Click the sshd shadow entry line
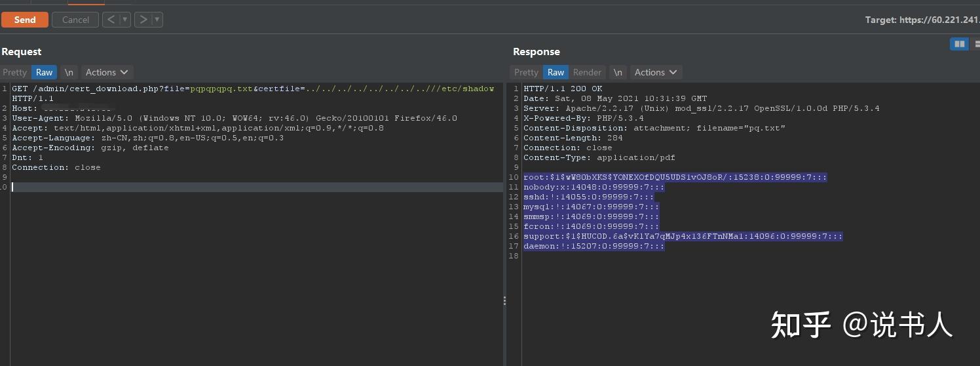The width and height of the screenshot is (980, 366). tap(589, 197)
